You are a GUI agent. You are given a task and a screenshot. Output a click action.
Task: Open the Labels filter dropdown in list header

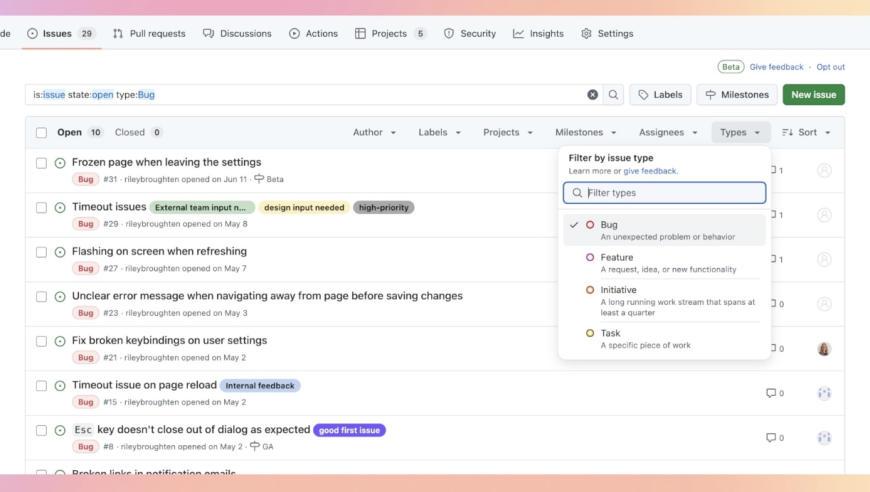coord(439,133)
